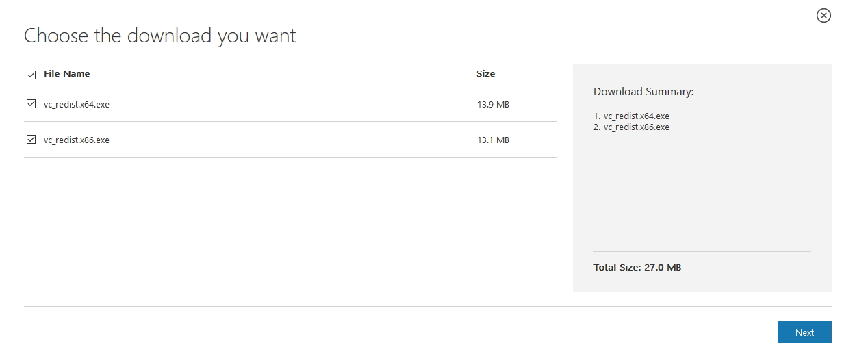
Task: Click summary entry 1. vc_redist.x64.exe
Action: (631, 116)
